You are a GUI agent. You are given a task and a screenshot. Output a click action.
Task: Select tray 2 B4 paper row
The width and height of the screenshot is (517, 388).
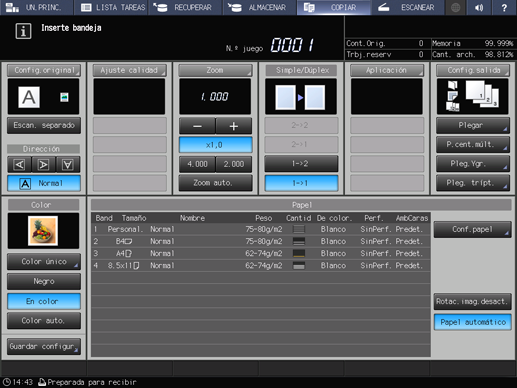click(x=261, y=241)
